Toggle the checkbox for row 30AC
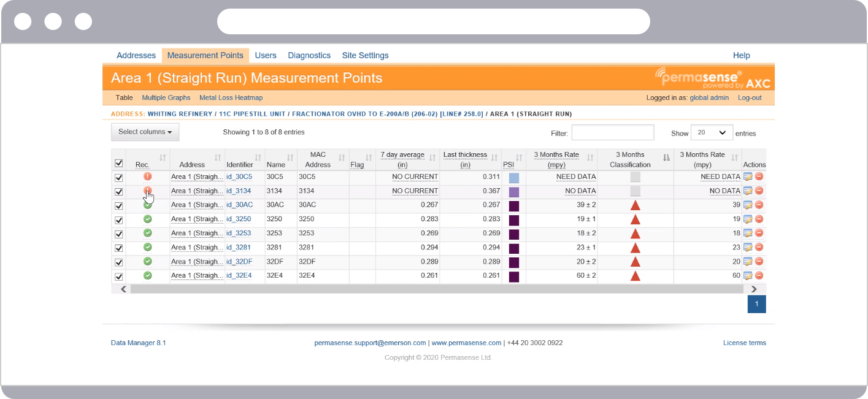Viewport: 868px width, 399px height. 119,206
